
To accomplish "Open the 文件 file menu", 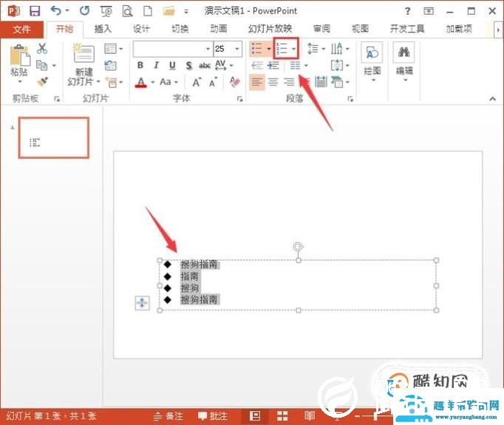I will pyautogui.click(x=21, y=30).
